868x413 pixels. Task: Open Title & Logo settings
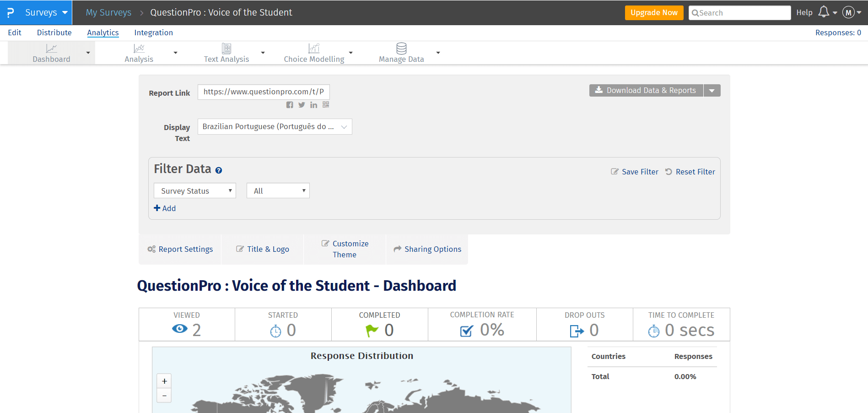click(263, 249)
